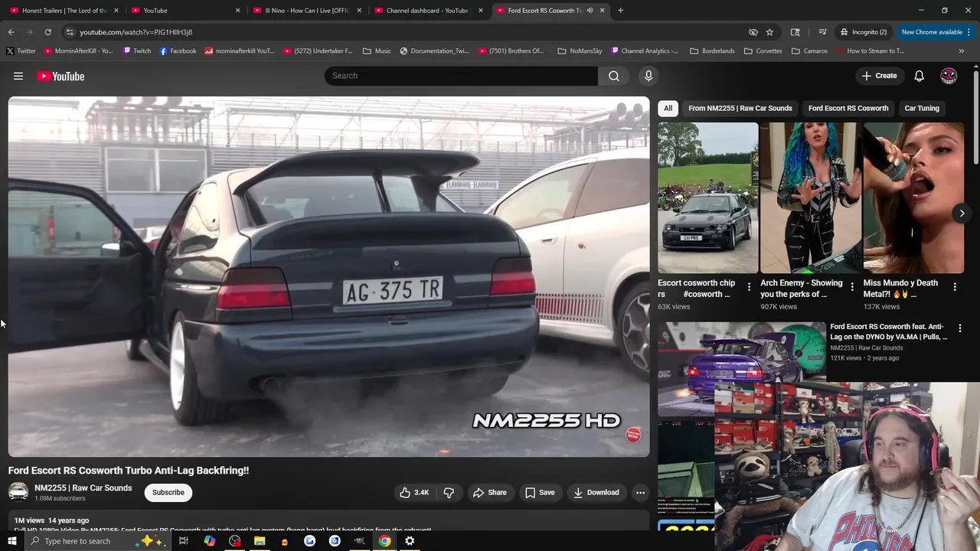
Task: Open the Camaros bookmarks folder
Action: (x=809, y=51)
